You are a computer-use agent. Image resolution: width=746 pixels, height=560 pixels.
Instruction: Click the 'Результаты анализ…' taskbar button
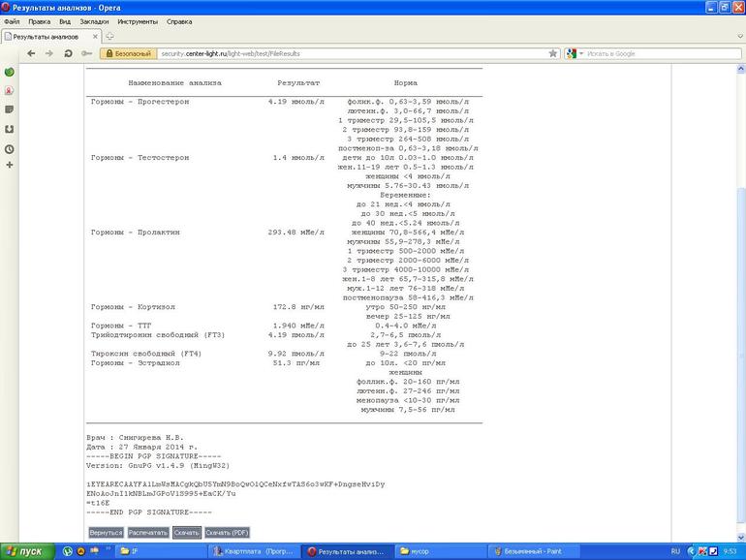[x=347, y=551]
